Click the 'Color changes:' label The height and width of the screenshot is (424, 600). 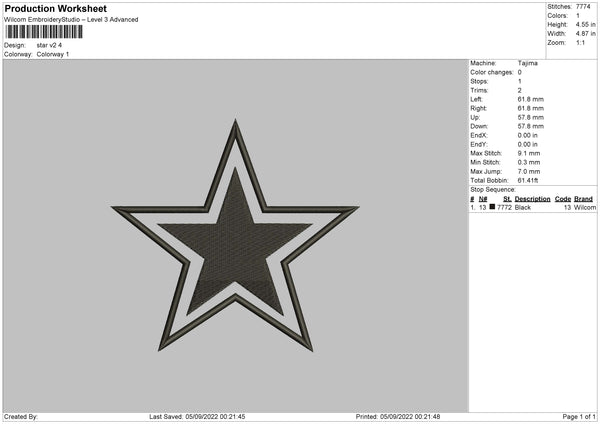492,72
